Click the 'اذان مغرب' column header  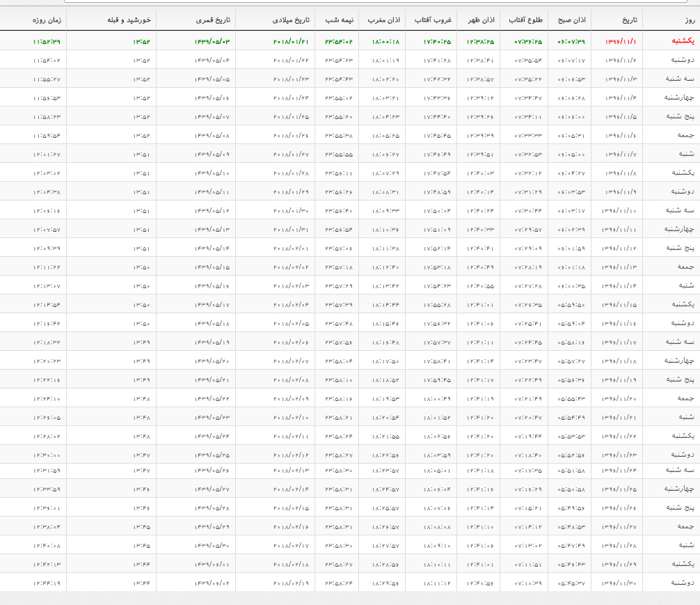(x=383, y=20)
